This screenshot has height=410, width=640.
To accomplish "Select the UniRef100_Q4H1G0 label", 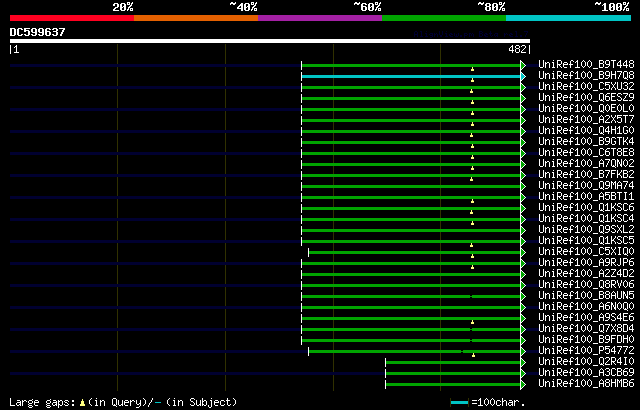I will click(x=586, y=131).
